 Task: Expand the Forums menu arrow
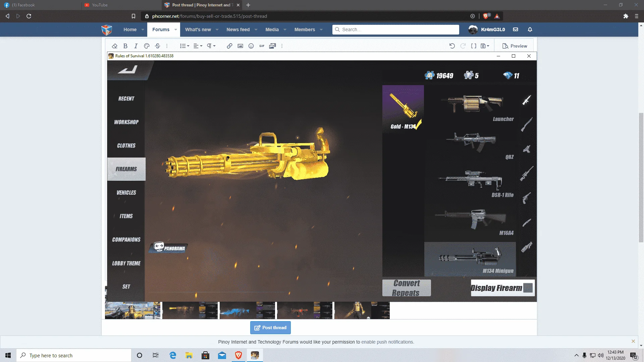[x=176, y=29]
